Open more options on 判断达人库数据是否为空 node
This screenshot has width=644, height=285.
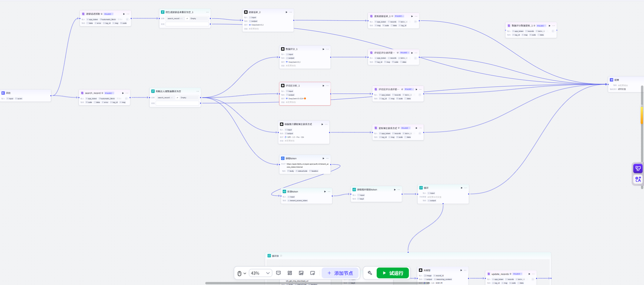click(198, 92)
